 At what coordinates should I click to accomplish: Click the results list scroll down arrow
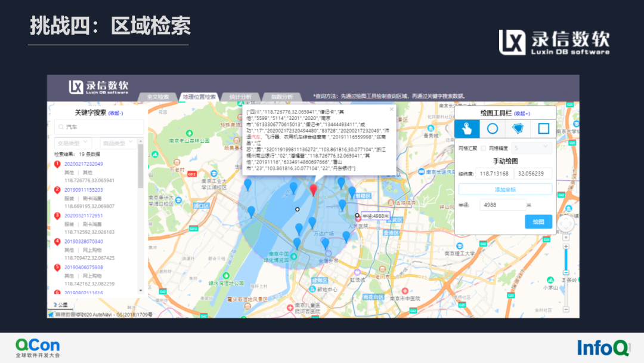pyautogui.click(x=141, y=290)
